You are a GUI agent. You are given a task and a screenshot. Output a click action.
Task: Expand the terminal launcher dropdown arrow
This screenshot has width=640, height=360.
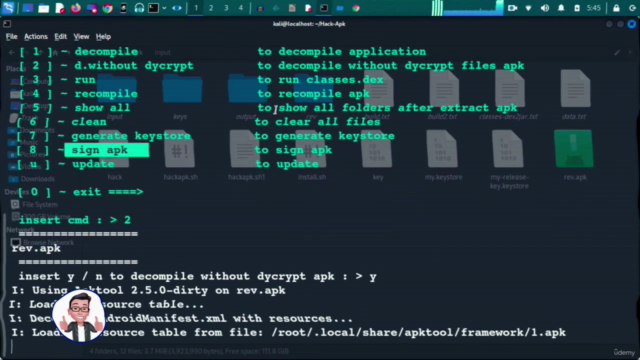click(164, 8)
